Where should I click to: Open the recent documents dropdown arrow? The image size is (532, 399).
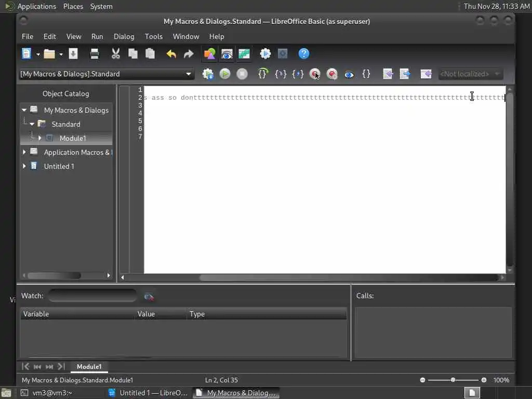coord(61,54)
